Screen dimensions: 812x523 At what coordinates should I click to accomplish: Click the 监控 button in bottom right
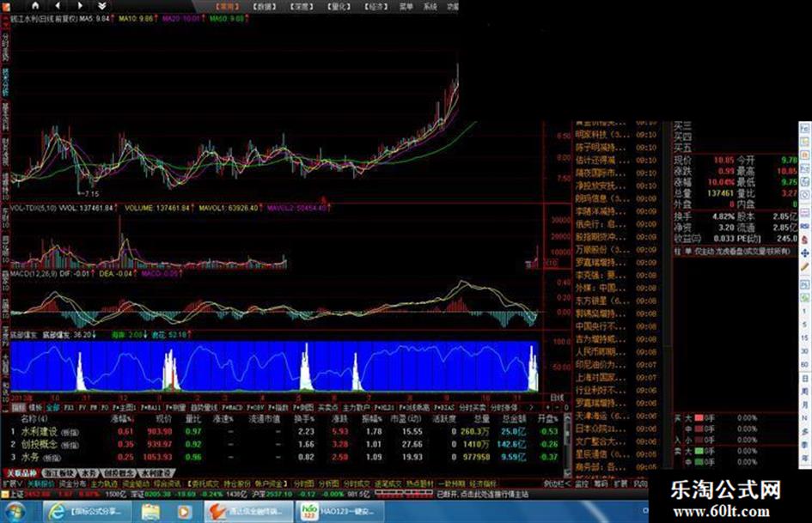click(x=582, y=483)
